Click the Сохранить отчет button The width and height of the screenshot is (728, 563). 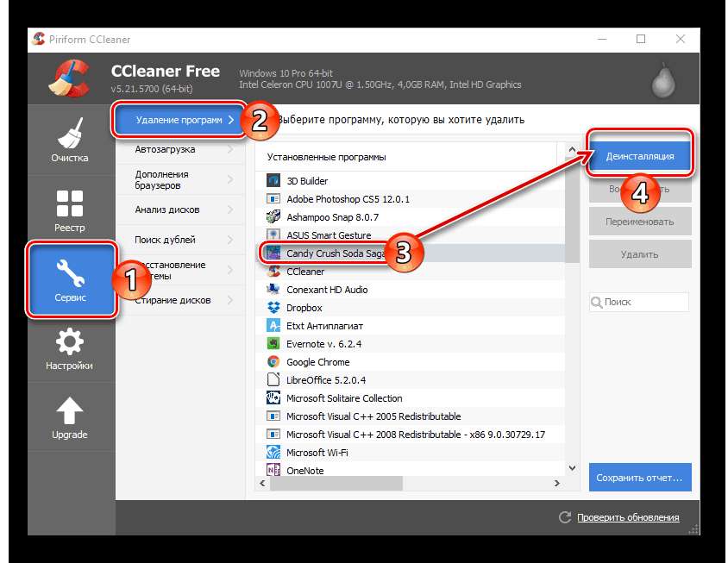(x=640, y=476)
